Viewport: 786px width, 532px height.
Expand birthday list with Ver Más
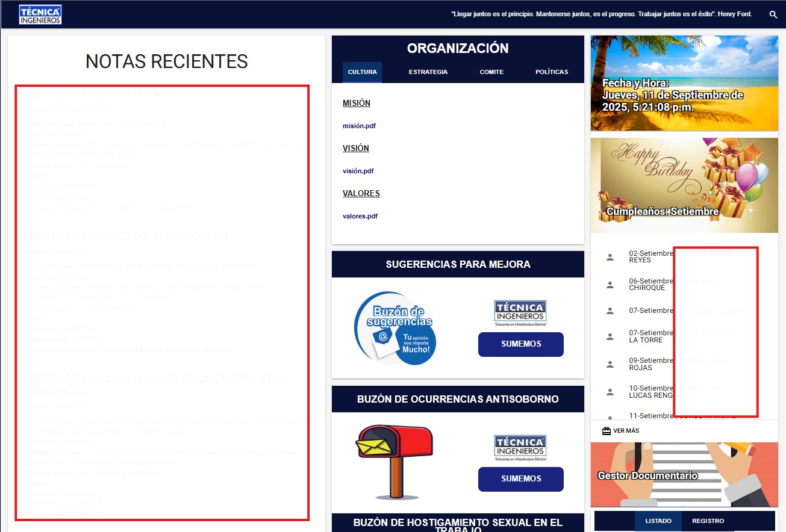tap(626, 431)
